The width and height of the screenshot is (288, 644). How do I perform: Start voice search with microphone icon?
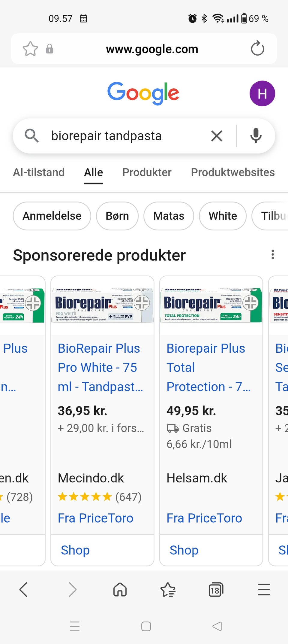(x=256, y=136)
